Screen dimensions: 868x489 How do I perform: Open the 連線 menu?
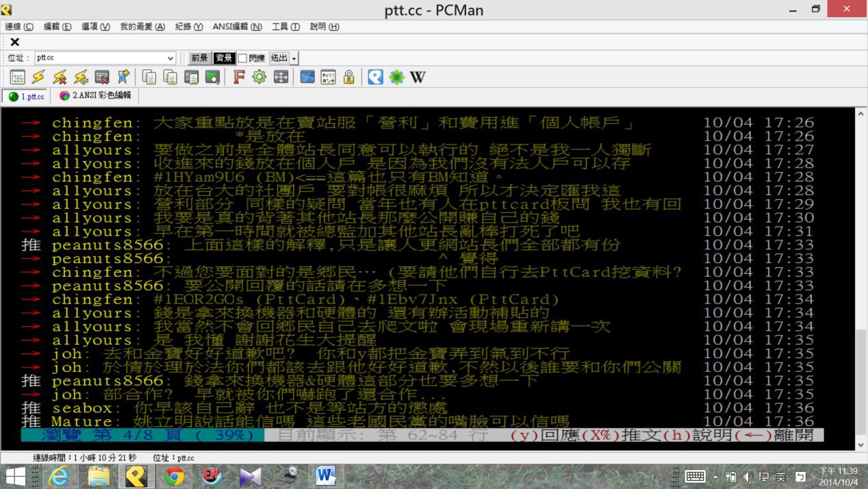(19, 27)
